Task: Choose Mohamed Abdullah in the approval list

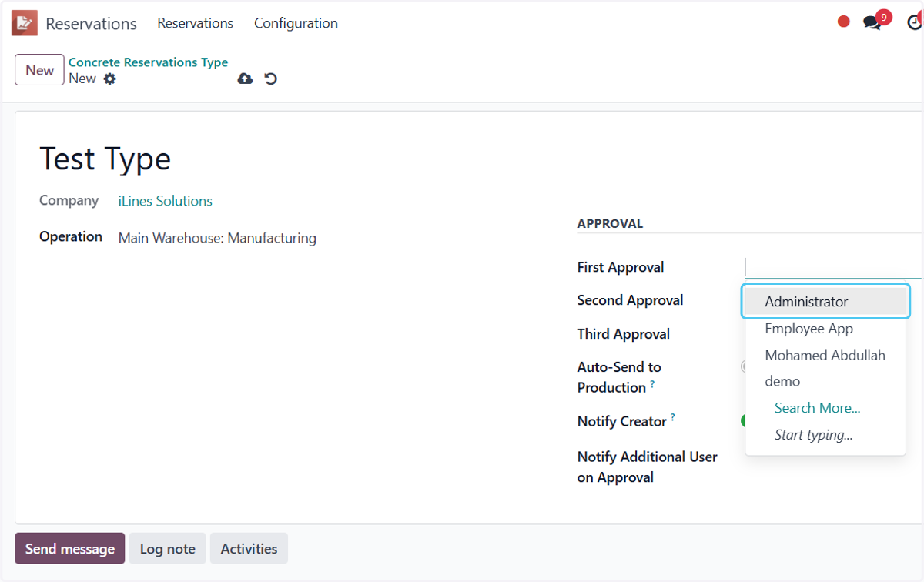Action: click(x=825, y=355)
